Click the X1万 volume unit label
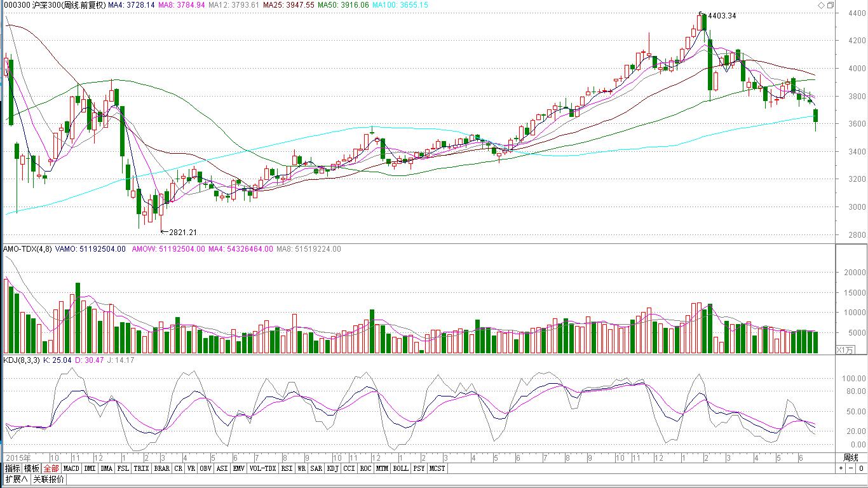 click(x=846, y=349)
